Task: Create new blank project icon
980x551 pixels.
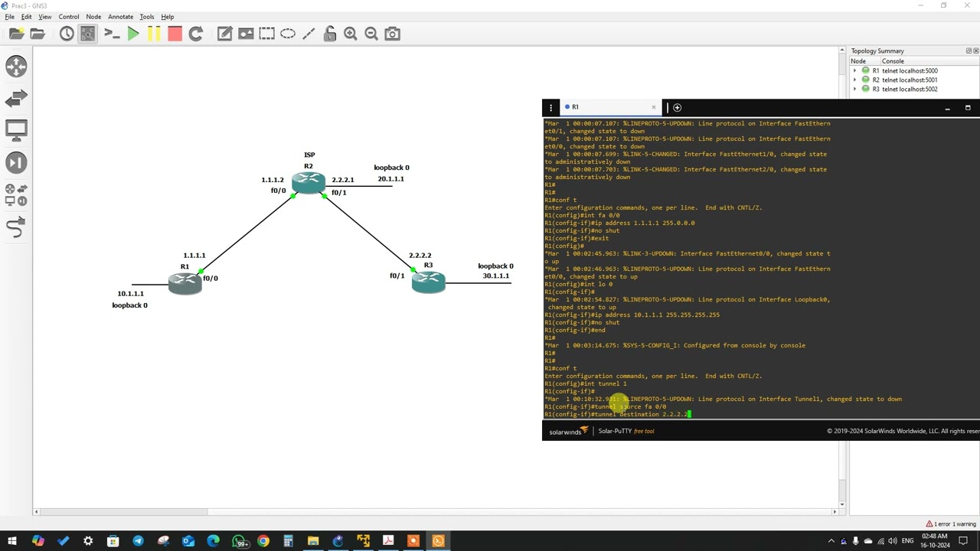Action: pos(16,34)
